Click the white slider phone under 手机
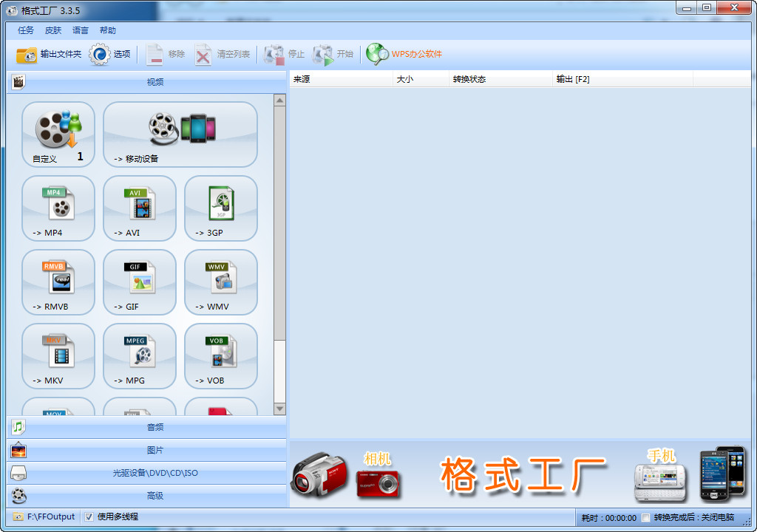 tap(660, 482)
